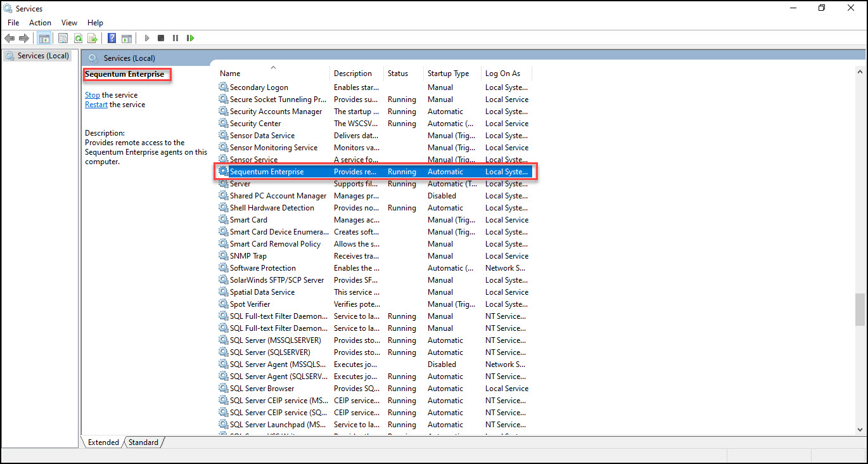Click the Refresh toolbar icon
Viewport: 868px width, 464px height.
(x=78, y=38)
